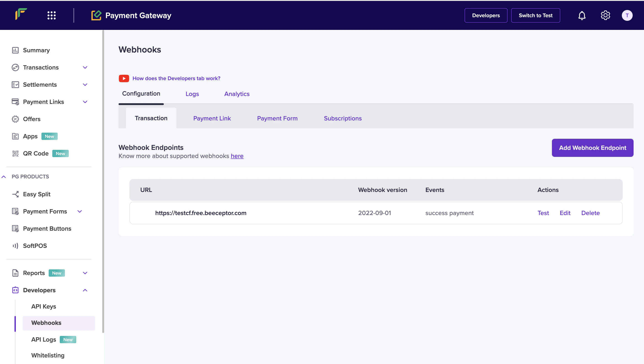Click the SoftPOS sidebar icon

(15, 246)
